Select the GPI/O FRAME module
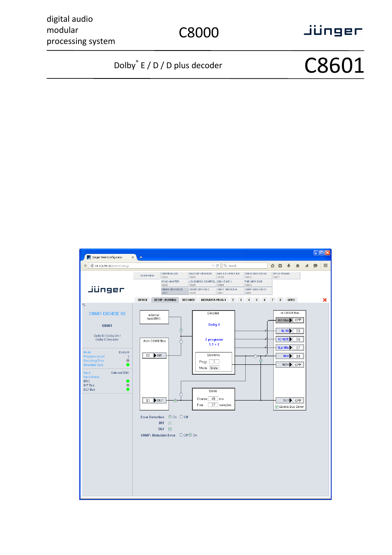The width and height of the screenshot is (392, 555). pyautogui.click(x=286, y=275)
